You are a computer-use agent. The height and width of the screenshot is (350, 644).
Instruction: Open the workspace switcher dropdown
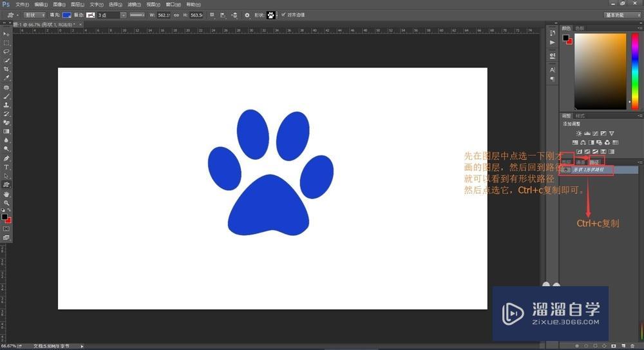pyautogui.click(x=622, y=15)
